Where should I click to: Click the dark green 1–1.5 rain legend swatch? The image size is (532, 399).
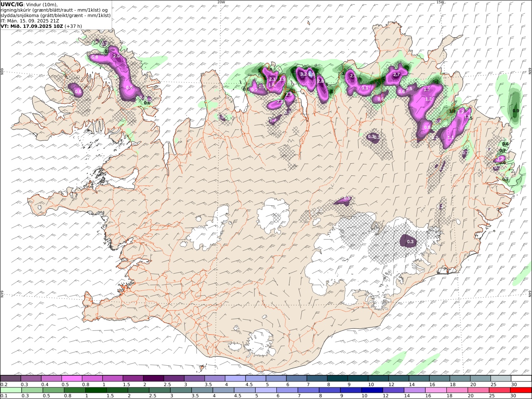click(x=96, y=390)
